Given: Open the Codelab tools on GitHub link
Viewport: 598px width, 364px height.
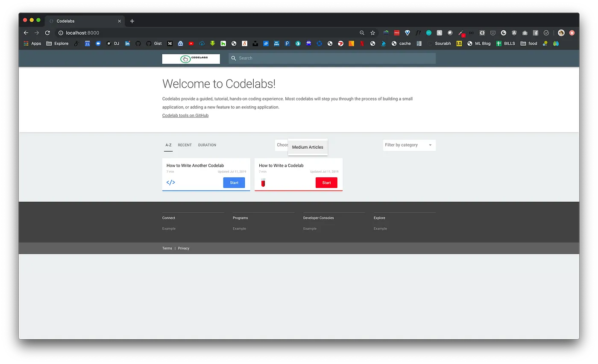Looking at the screenshot, I should [x=185, y=116].
